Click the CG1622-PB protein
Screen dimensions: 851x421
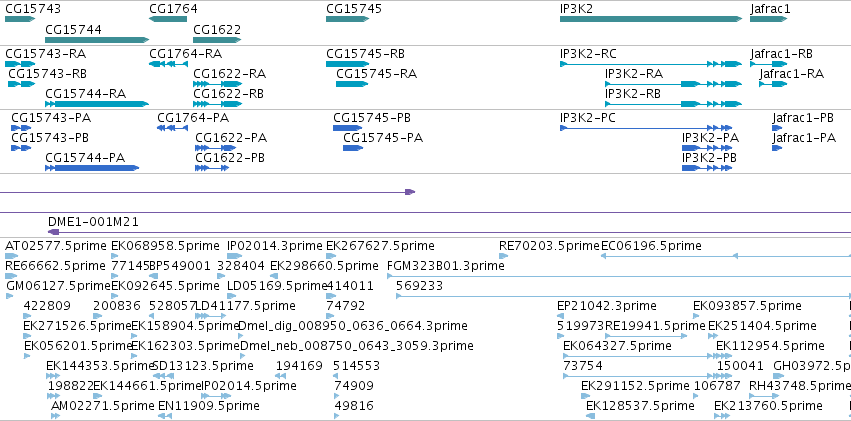212,168
